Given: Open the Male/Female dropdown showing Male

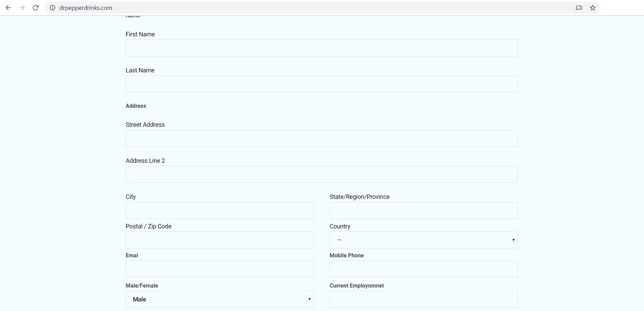Looking at the screenshot, I should tap(220, 299).
